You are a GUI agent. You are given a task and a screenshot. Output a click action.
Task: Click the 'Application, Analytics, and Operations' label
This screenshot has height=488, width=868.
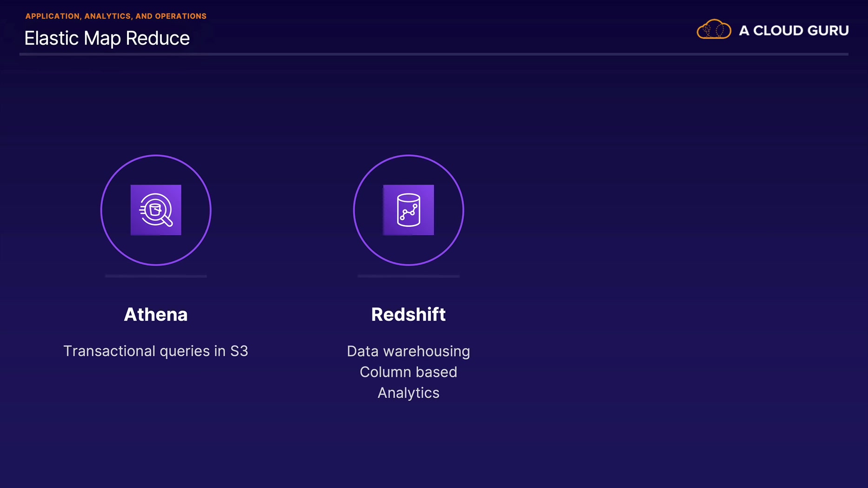[116, 16]
